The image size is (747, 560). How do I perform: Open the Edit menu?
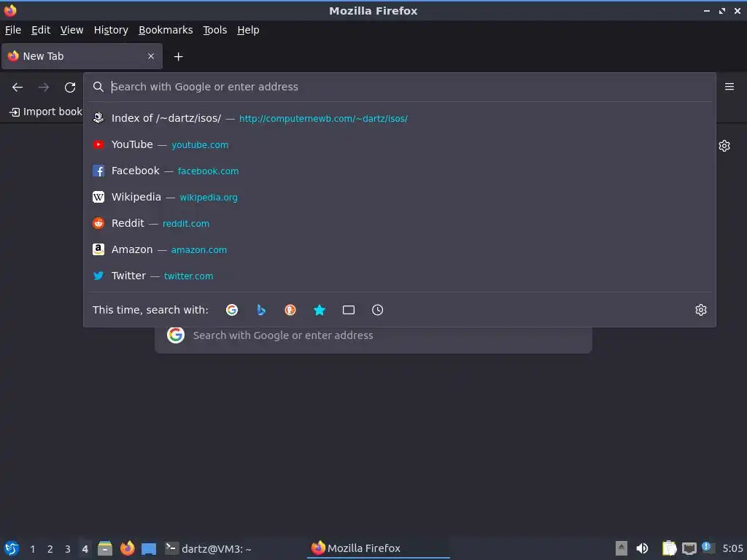pos(41,30)
